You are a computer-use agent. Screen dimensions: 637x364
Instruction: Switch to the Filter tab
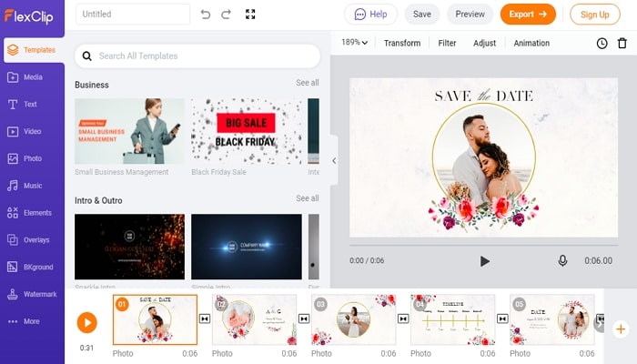click(x=447, y=43)
